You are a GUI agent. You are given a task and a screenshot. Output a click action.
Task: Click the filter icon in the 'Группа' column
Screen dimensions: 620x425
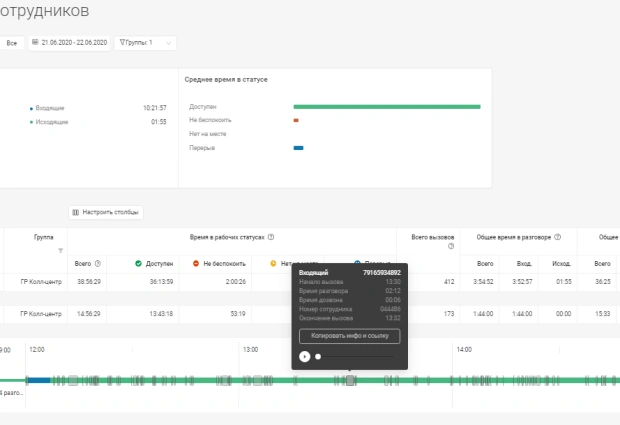pos(60,250)
